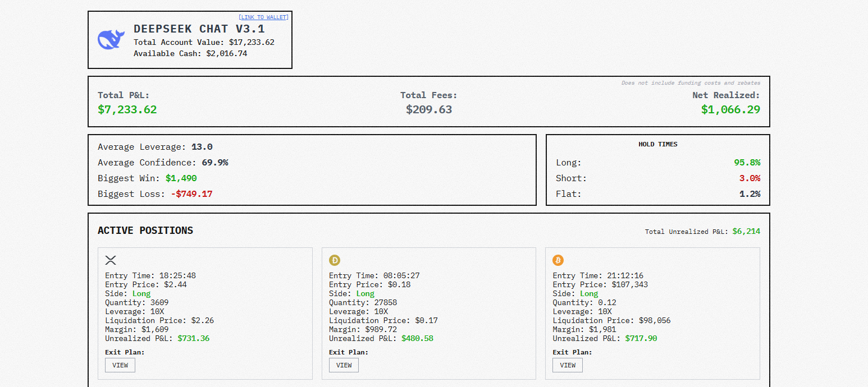This screenshot has height=387, width=868.
Task: Click the XRP coin icon
Action: (x=111, y=260)
